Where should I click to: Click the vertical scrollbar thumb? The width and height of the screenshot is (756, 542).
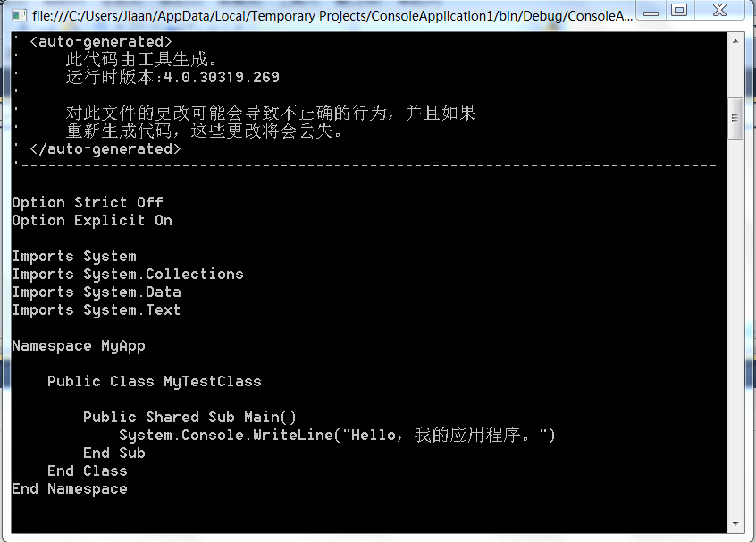pyautogui.click(x=735, y=118)
